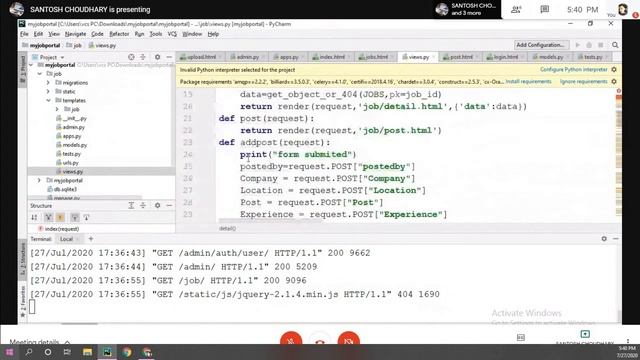Click Ignore requirements link
640x360 pixels.
coord(583,82)
